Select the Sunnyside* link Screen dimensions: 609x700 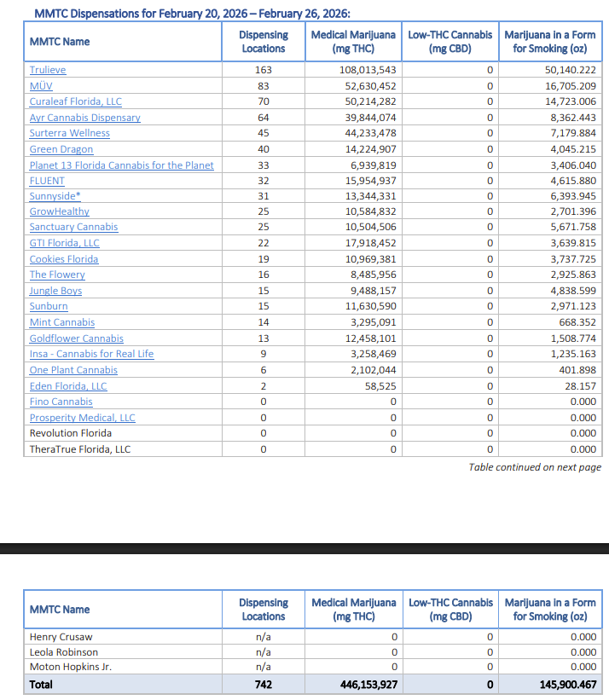click(55, 196)
